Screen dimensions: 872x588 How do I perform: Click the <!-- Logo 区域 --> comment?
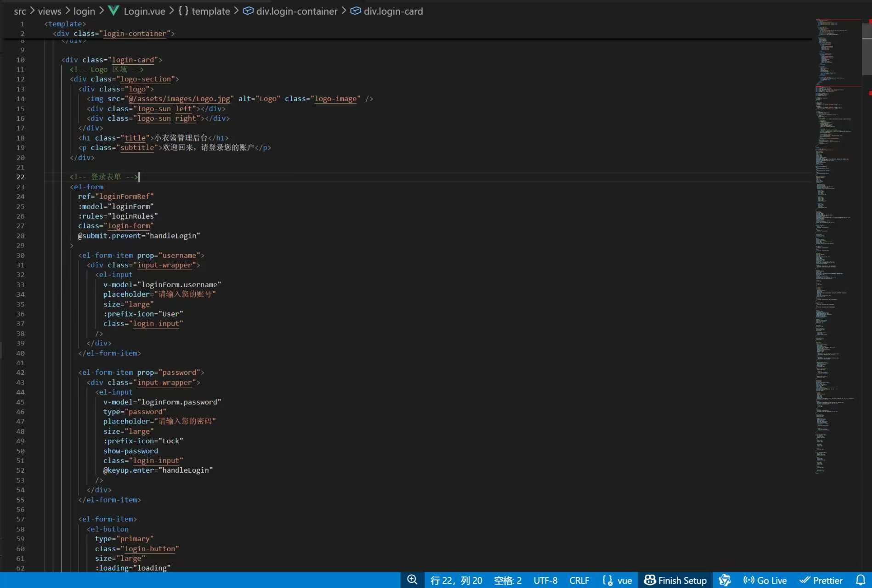click(x=107, y=69)
